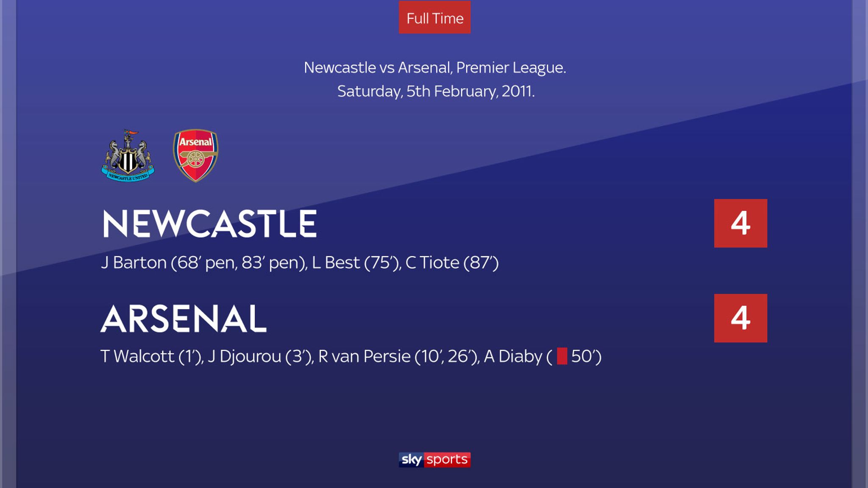The width and height of the screenshot is (868, 488).
Task: Click the NEWCASTLE team name heading
Action: tap(209, 223)
